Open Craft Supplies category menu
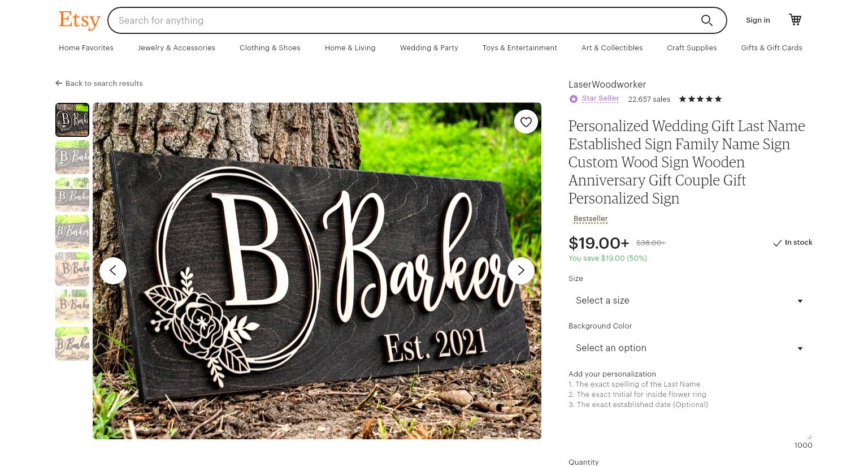The height and width of the screenshot is (467, 868). 692,48
